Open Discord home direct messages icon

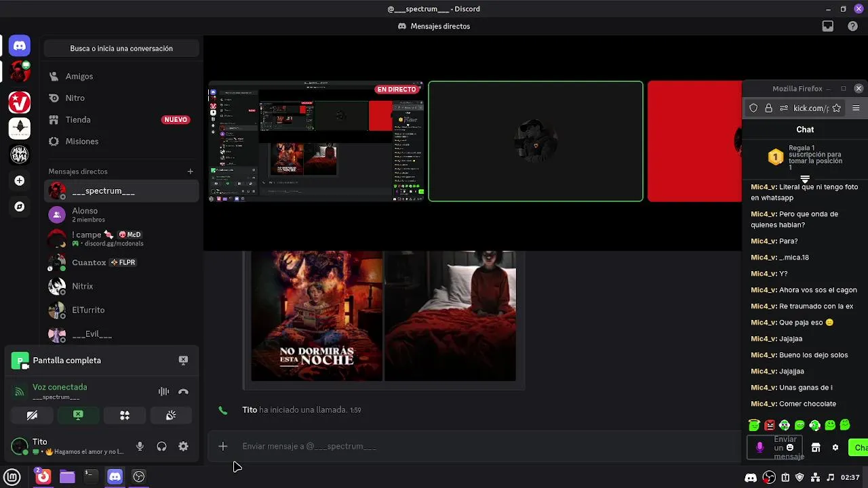[20, 46]
